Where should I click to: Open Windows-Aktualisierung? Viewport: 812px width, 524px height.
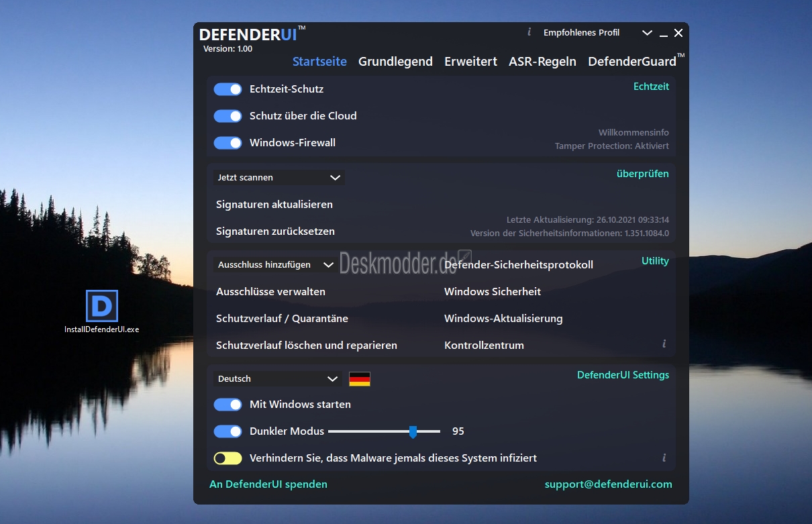click(x=503, y=319)
